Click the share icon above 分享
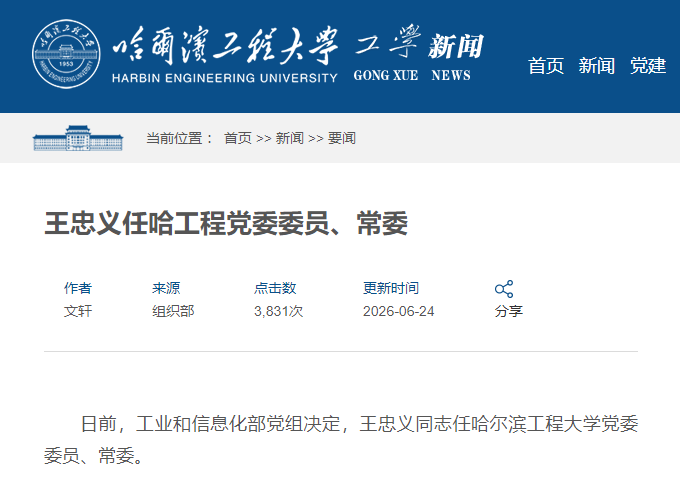The height and width of the screenshot is (488, 680). click(x=504, y=289)
